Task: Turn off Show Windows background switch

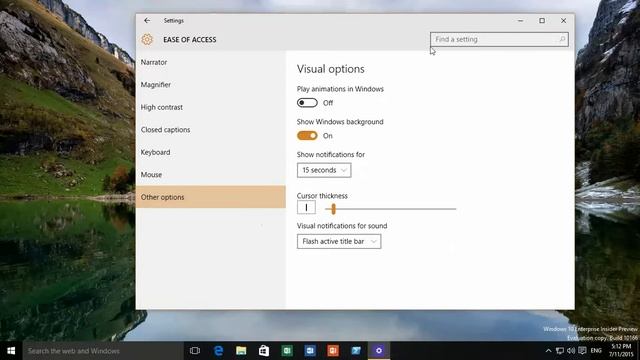Action: (307, 136)
